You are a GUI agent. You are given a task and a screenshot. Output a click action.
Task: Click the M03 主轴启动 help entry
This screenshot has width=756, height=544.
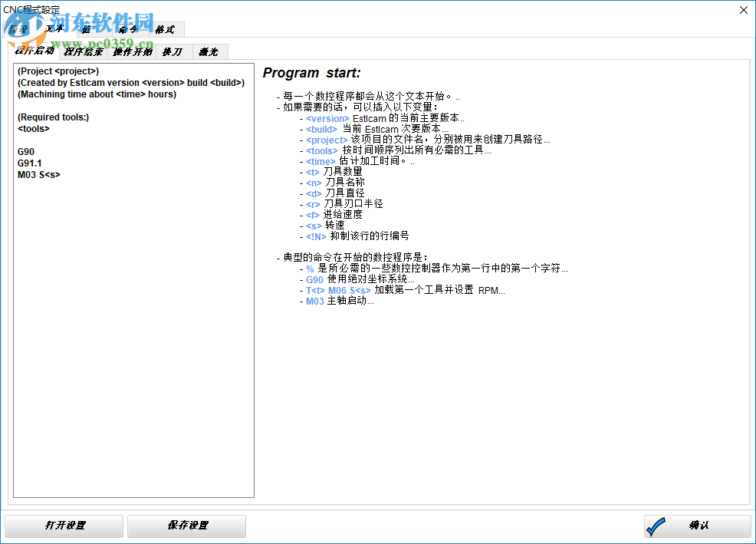[340, 302]
